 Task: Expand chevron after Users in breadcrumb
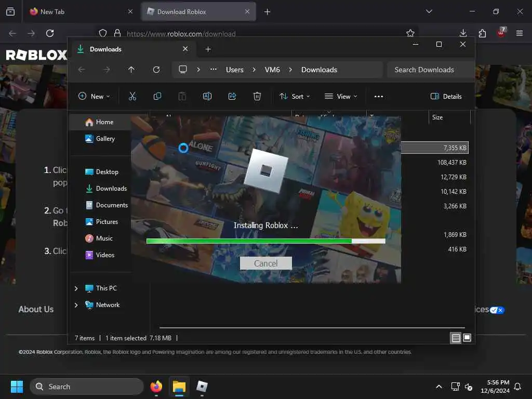tap(254, 70)
